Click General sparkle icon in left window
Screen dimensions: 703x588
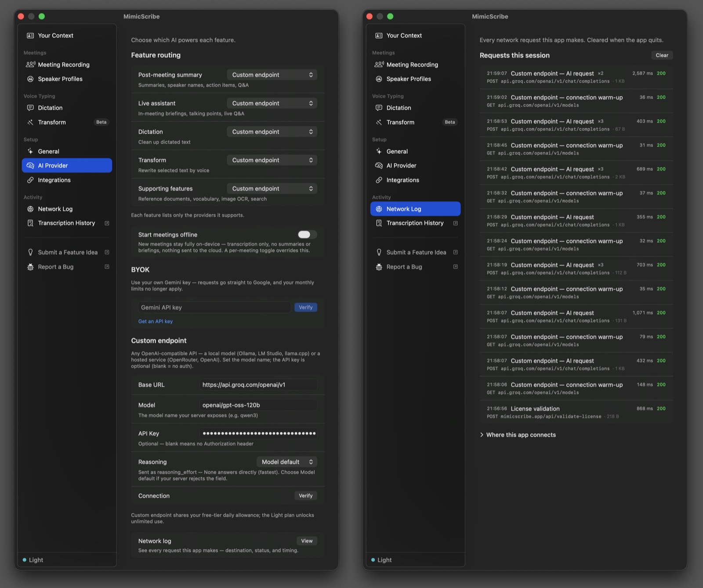tap(30, 151)
